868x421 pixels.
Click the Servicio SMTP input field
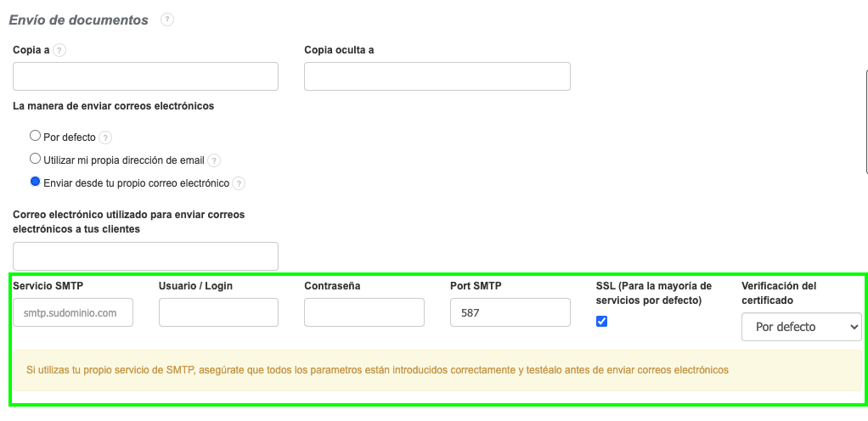pos(73,312)
